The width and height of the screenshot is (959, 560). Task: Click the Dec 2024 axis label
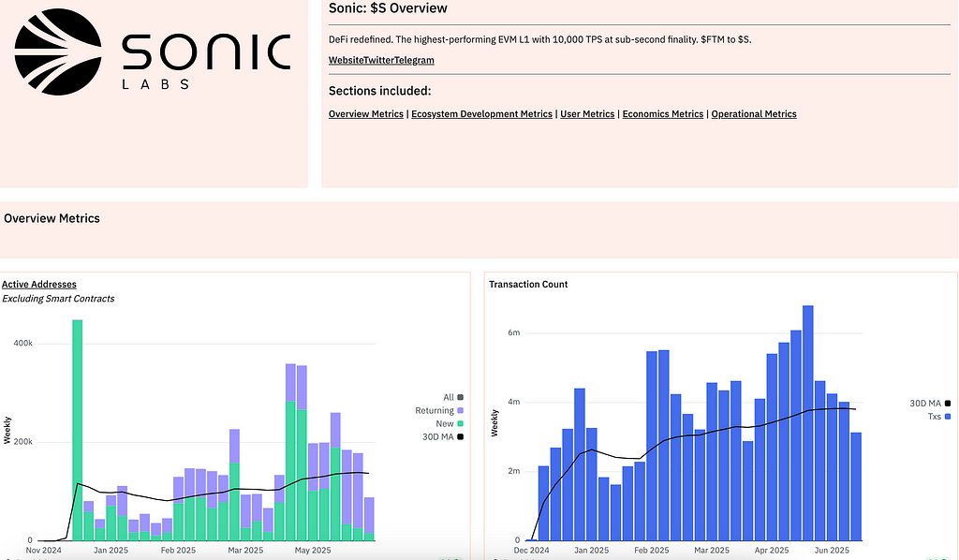pos(532,551)
